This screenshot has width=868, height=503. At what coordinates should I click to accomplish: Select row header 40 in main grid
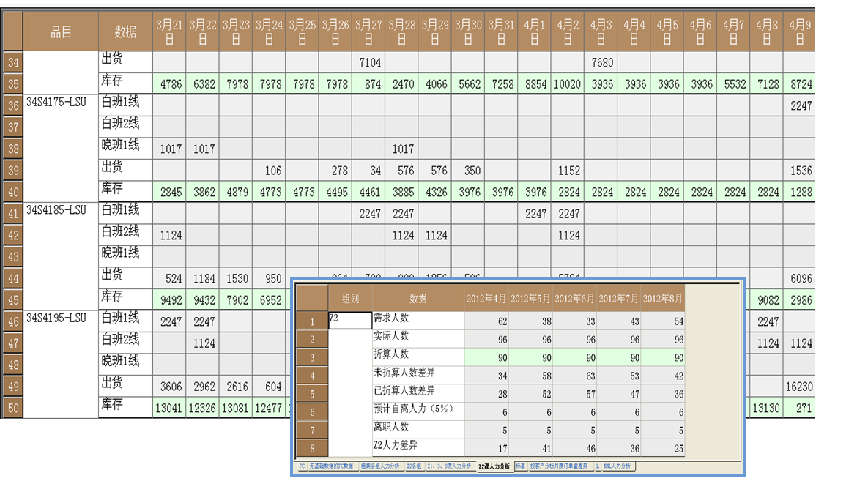[x=13, y=192]
